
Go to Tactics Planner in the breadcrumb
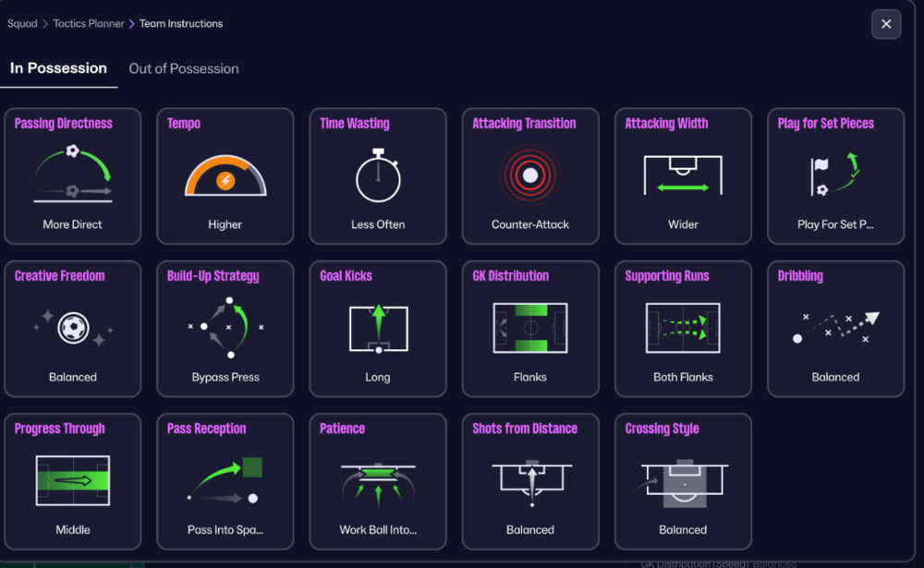89,24
